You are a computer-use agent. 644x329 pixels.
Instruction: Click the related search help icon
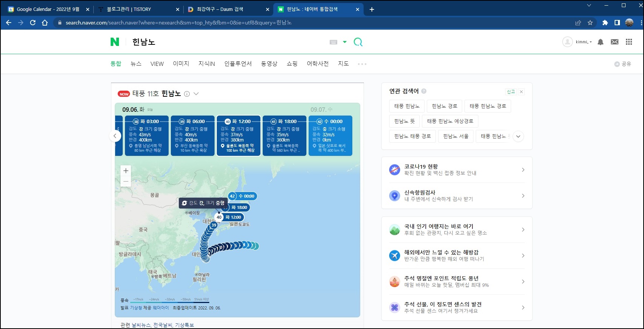[x=424, y=91]
